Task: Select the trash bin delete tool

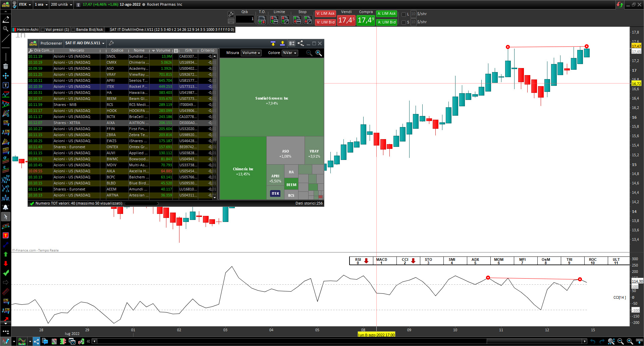Action: coord(6,66)
